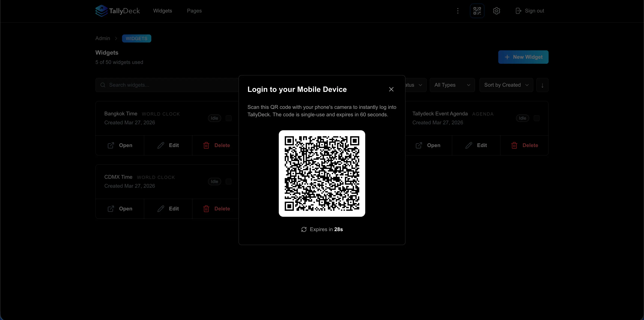Click the Bangkok Time widget title
Screen dimensions: 644x320
click(121, 114)
